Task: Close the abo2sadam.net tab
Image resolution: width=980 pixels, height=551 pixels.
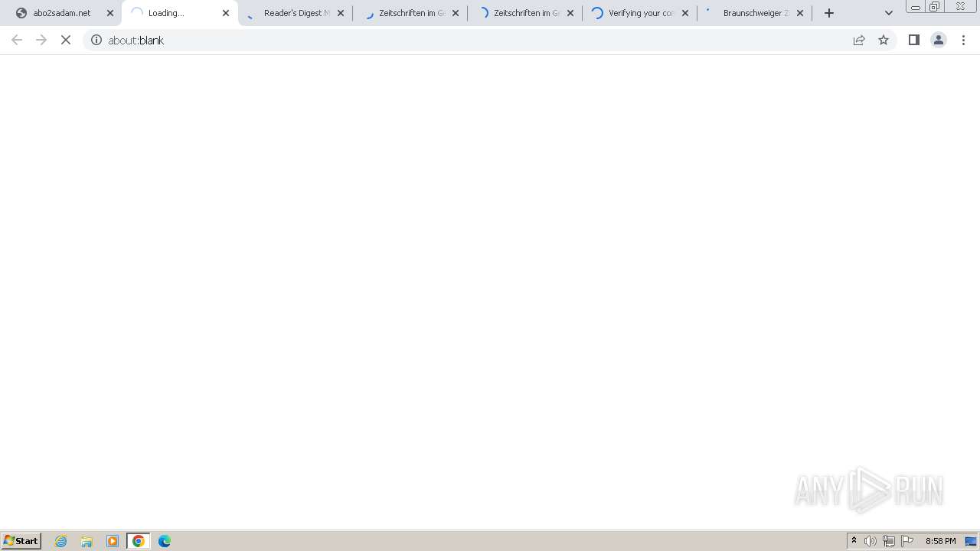Action: (x=110, y=13)
